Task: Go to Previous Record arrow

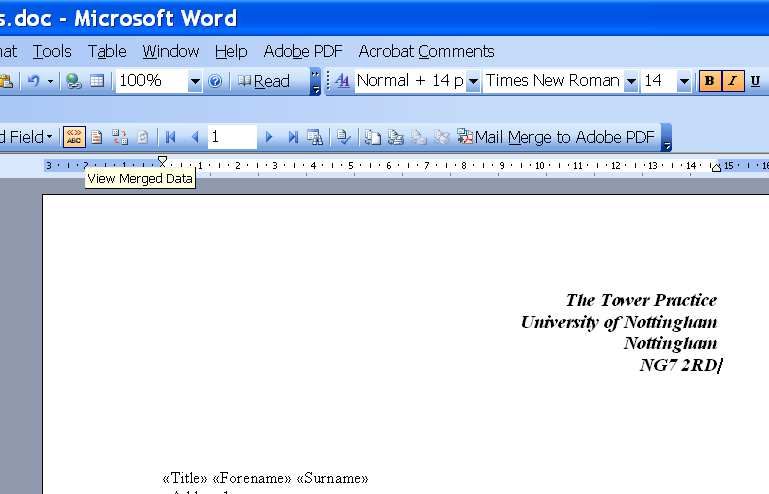Action: coord(195,137)
